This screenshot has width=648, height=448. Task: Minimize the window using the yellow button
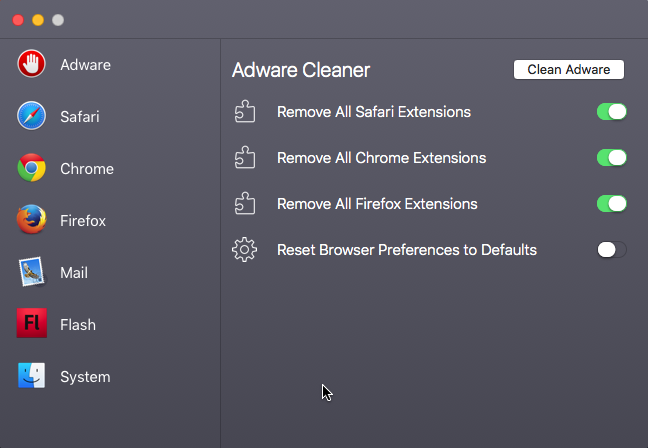point(38,19)
